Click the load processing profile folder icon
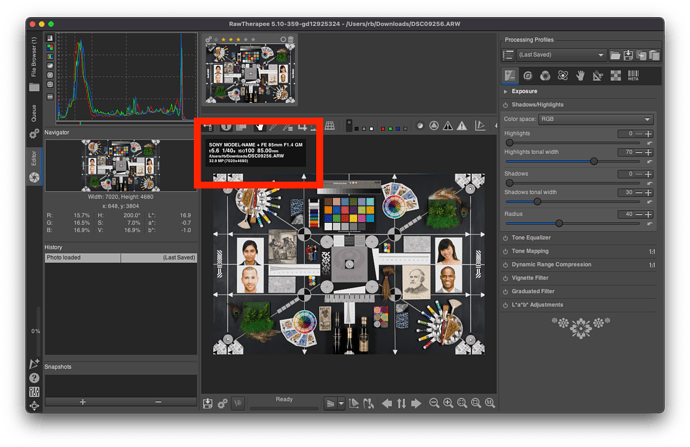 coord(614,54)
